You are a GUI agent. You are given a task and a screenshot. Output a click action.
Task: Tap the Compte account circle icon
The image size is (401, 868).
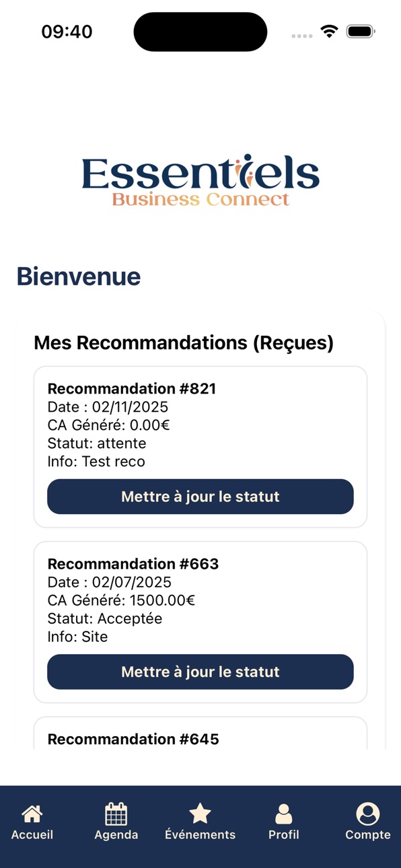pyautogui.click(x=368, y=814)
